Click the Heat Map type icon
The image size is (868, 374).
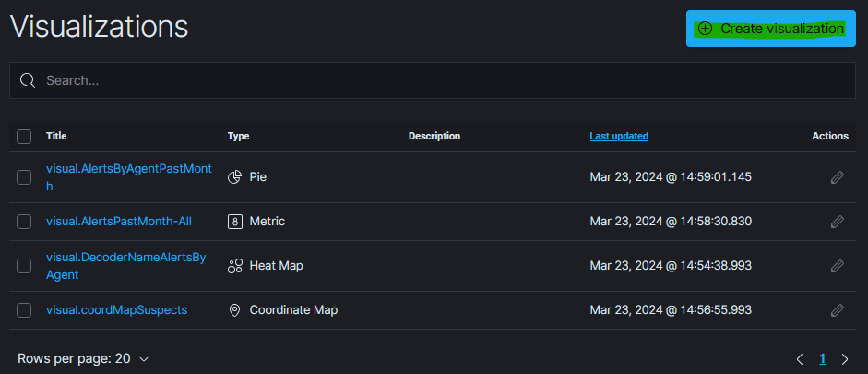pos(235,266)
